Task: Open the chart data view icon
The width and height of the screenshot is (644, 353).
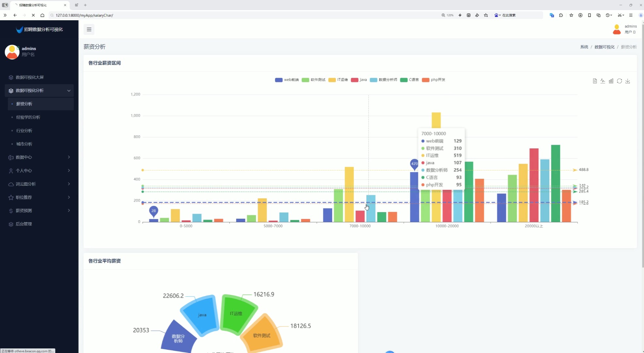Action: pos(595,81)
